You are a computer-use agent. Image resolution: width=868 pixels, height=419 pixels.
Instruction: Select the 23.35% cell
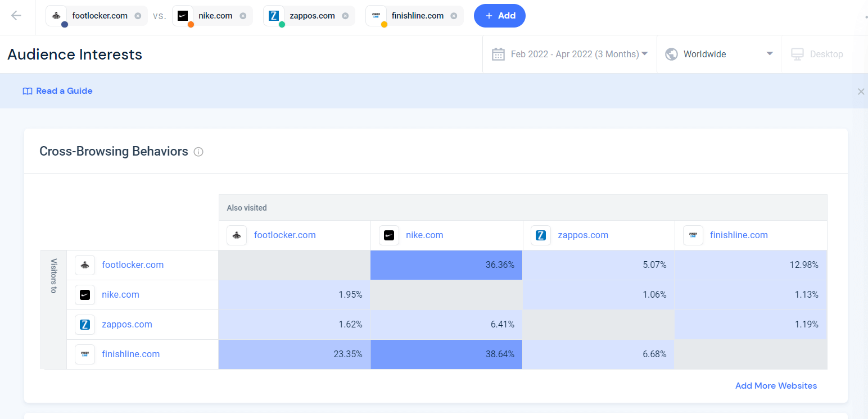[x=295, y=354]
